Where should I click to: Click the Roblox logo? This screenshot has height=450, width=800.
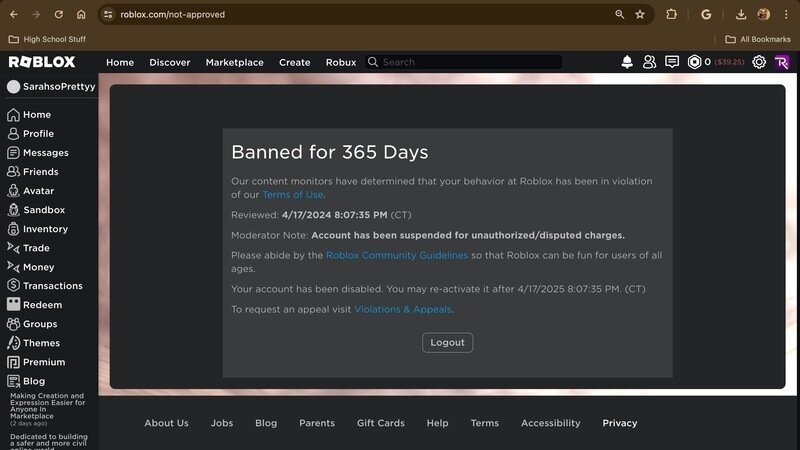pos(42,62)
